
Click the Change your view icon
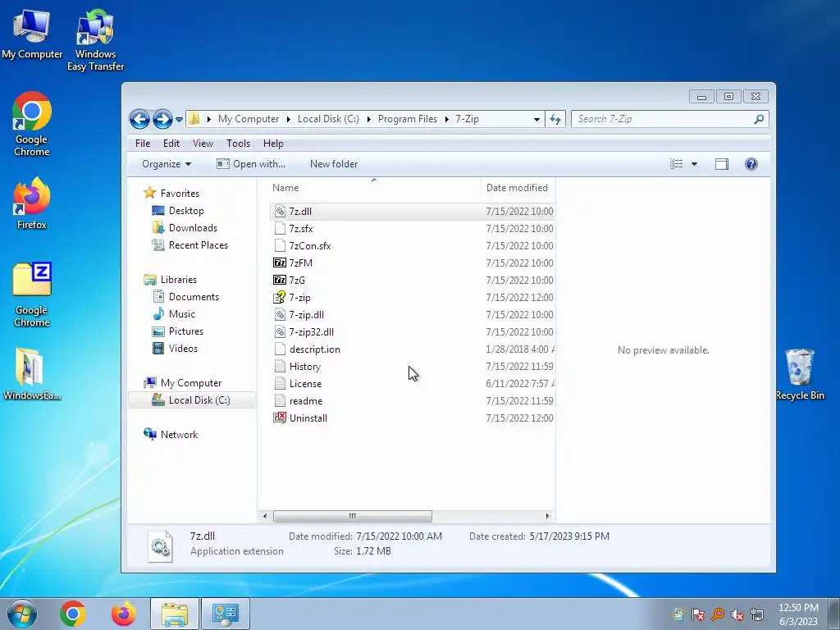pos(677,164)
